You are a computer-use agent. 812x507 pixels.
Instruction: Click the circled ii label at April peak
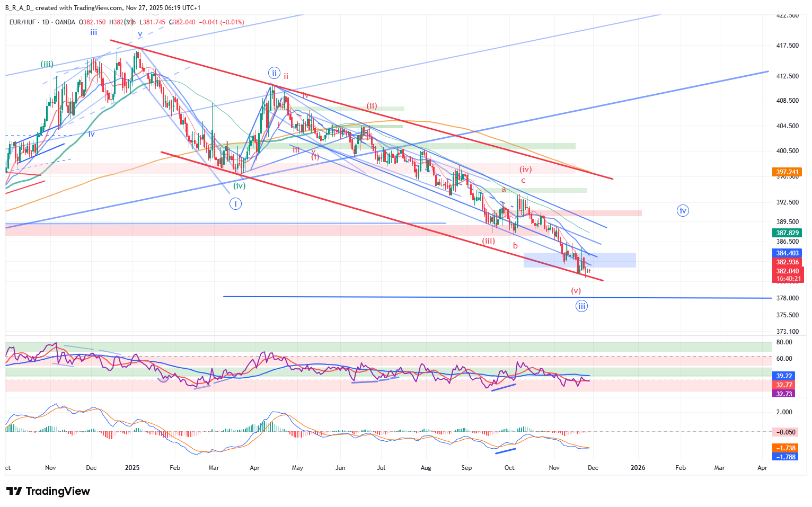[x=273, y=73]
